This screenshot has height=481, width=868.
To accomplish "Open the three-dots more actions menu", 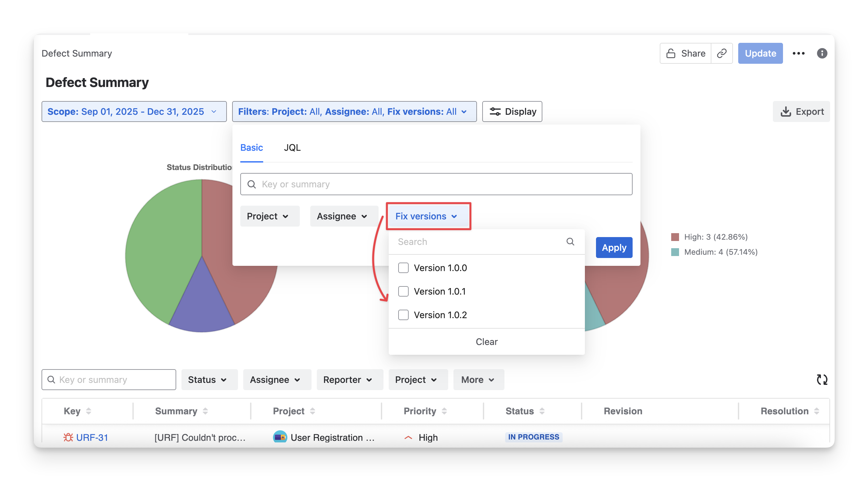I will [x=798, y=53].
